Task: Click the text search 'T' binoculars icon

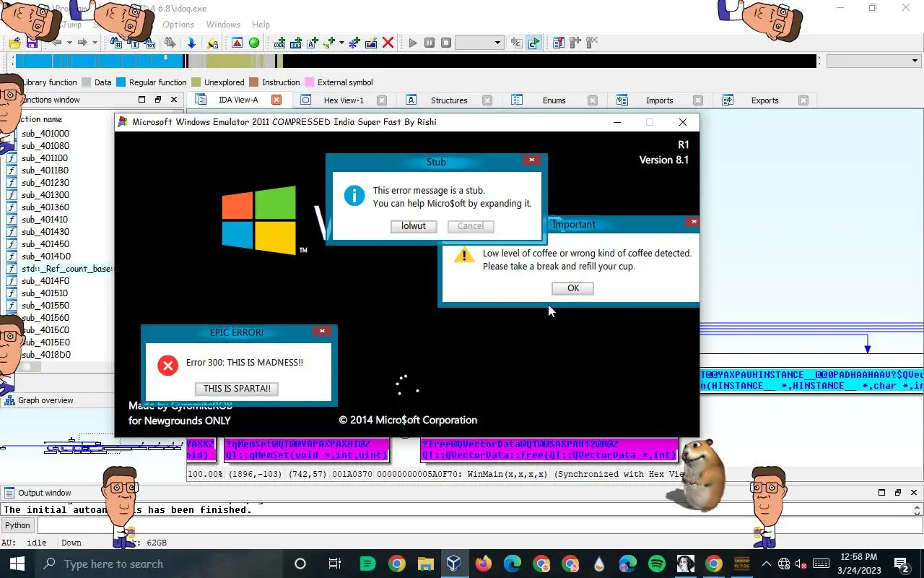Action: click(x=132, y=43)
